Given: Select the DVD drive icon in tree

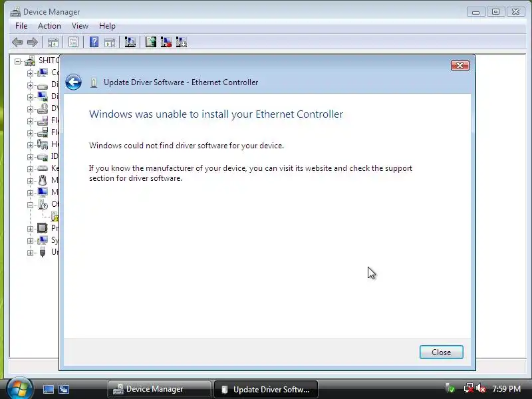Looking at the screenshot, I should tap(43, 108).
